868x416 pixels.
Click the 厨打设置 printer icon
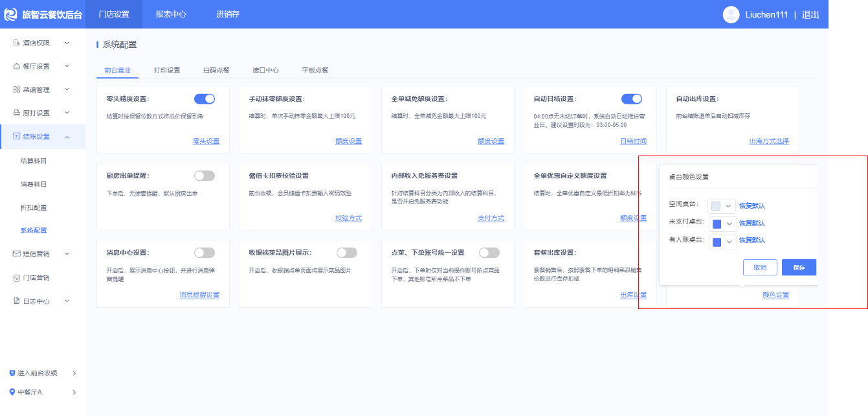[x=17, y=113]
